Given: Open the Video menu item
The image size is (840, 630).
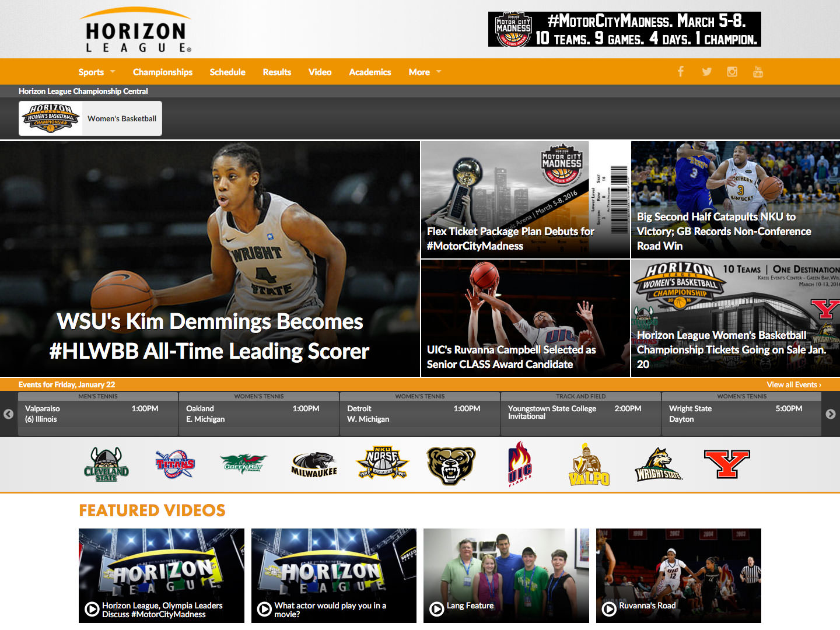Looking at the screenshot, I should coord(320,72).
